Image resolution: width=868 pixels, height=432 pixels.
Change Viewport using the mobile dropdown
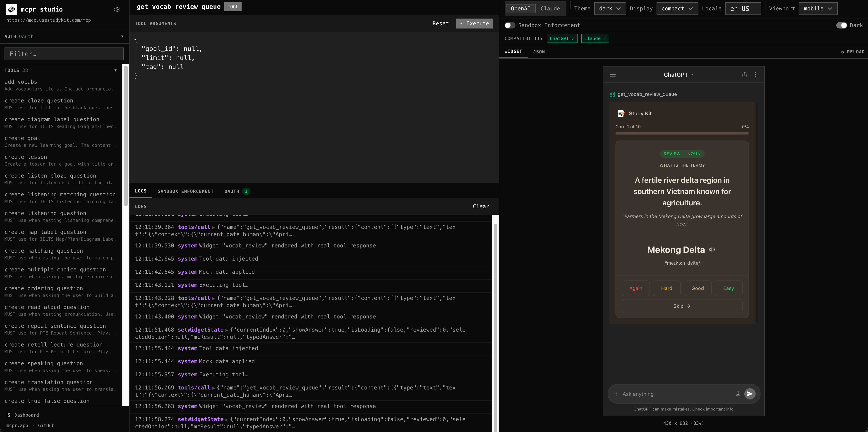(x=818, y=8)
